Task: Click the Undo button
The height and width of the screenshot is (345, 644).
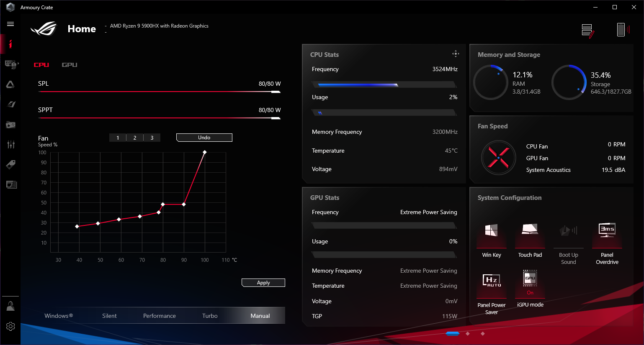Action: point(204,138)
